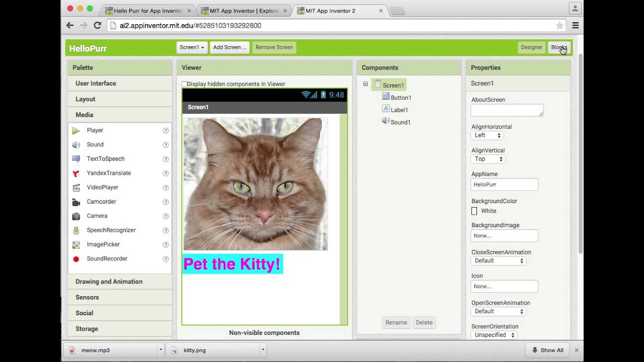The height and width of the screenshot is (362, 644).
Task: Open help for YandexTranslate component
Action: pos(166,173)
